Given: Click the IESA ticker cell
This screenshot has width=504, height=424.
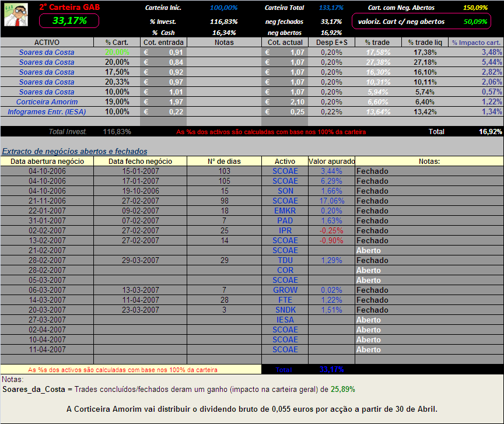Looking at the screenshot, I should coord(285,320).
